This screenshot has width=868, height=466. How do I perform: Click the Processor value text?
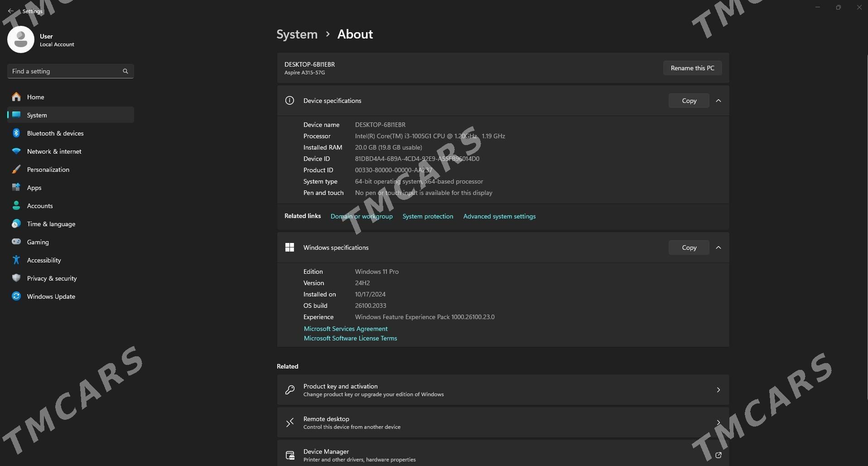(430, 136)
